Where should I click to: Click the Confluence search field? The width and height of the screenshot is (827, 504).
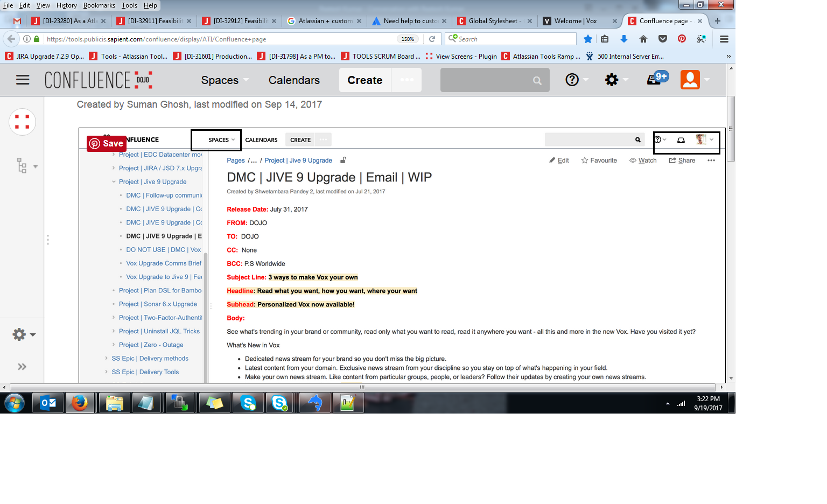click(x=495, y=80)
